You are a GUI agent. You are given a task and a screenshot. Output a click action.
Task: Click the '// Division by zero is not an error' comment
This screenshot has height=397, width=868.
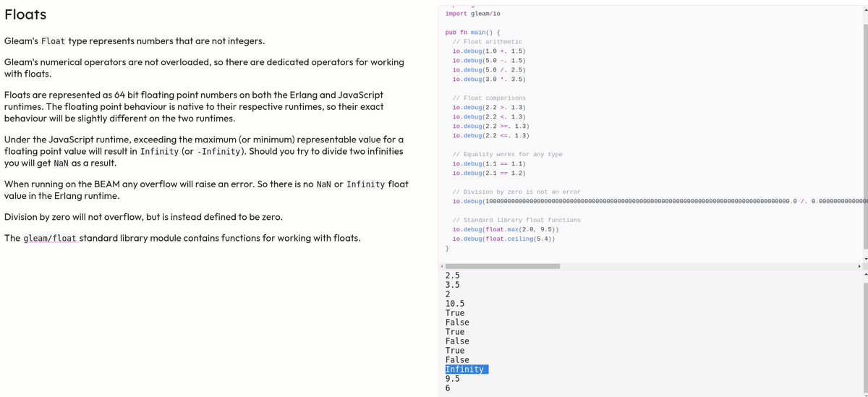tap(516, 192)
